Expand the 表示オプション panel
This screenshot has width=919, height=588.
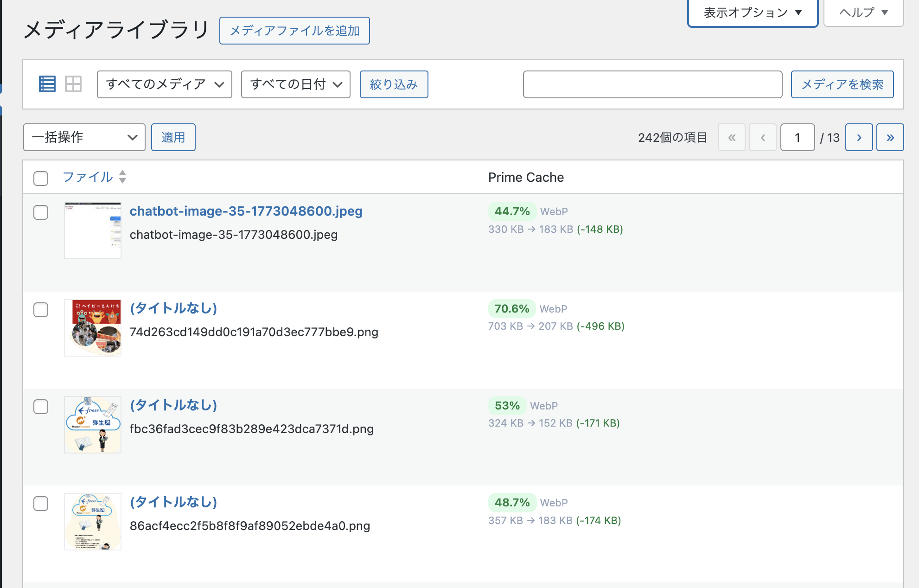point(753,13)
